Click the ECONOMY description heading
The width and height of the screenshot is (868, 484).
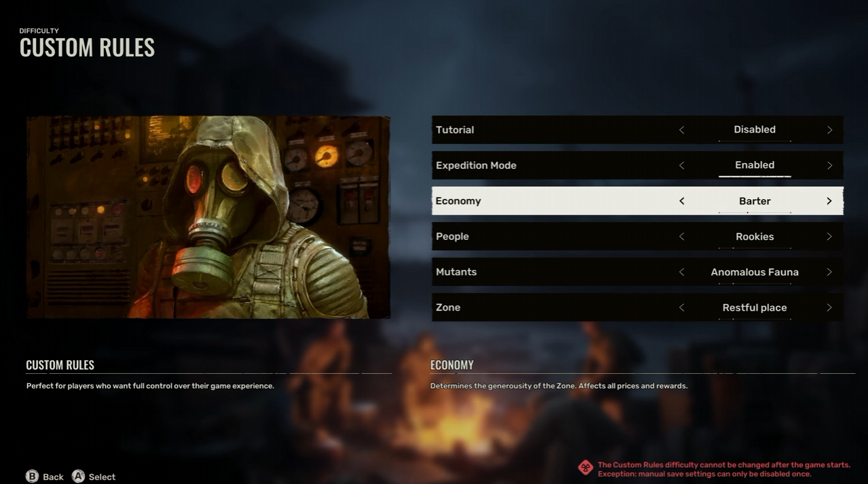pyautogui.click(x=452, y=365)
